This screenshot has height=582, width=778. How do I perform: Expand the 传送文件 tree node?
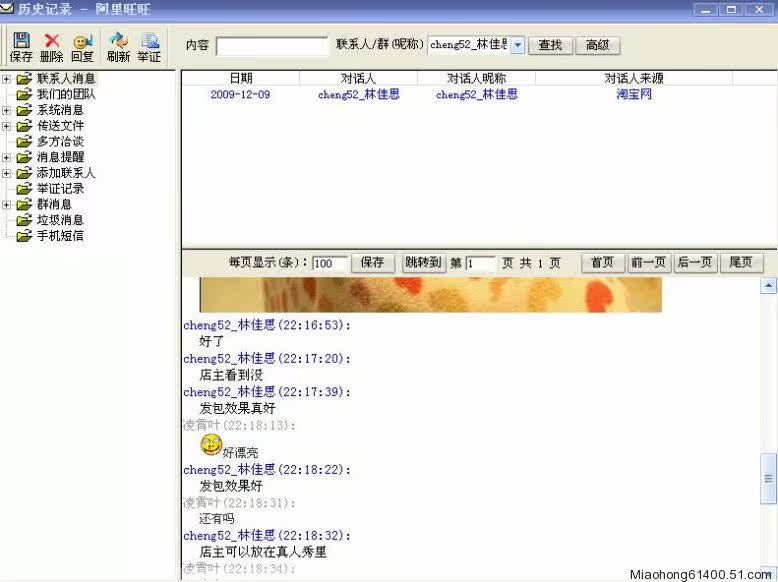click(x=6, y=126)
